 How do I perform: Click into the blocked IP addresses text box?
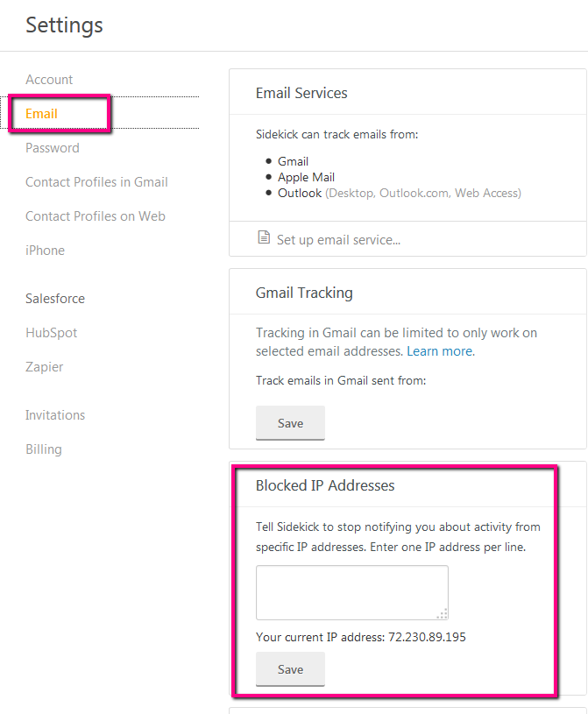[352, 592]
